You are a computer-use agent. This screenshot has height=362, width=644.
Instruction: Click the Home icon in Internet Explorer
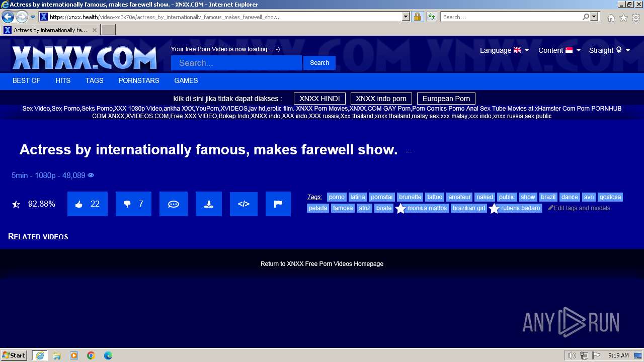[x=611, y=18]
